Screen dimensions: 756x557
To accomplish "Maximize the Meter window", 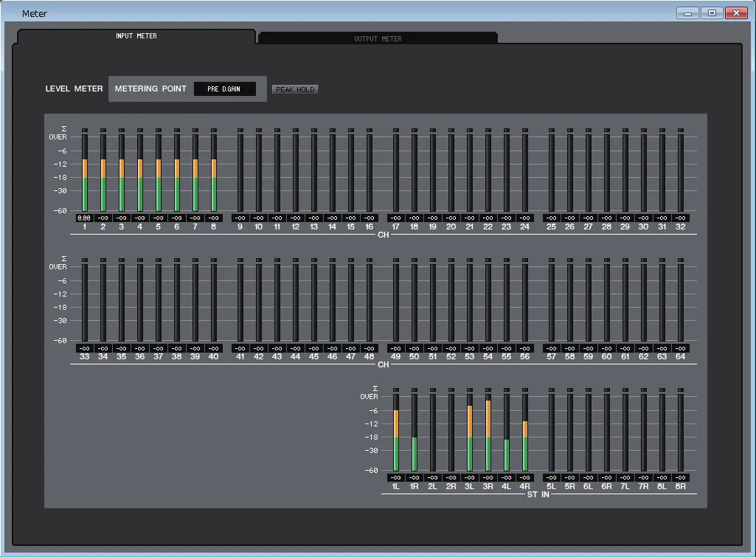I will click(712, 13).
